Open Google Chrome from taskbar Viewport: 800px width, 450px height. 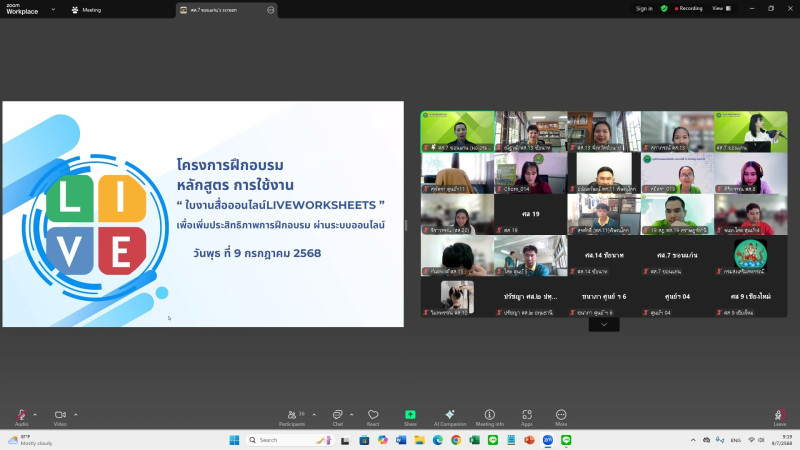(x=456, y=440)
